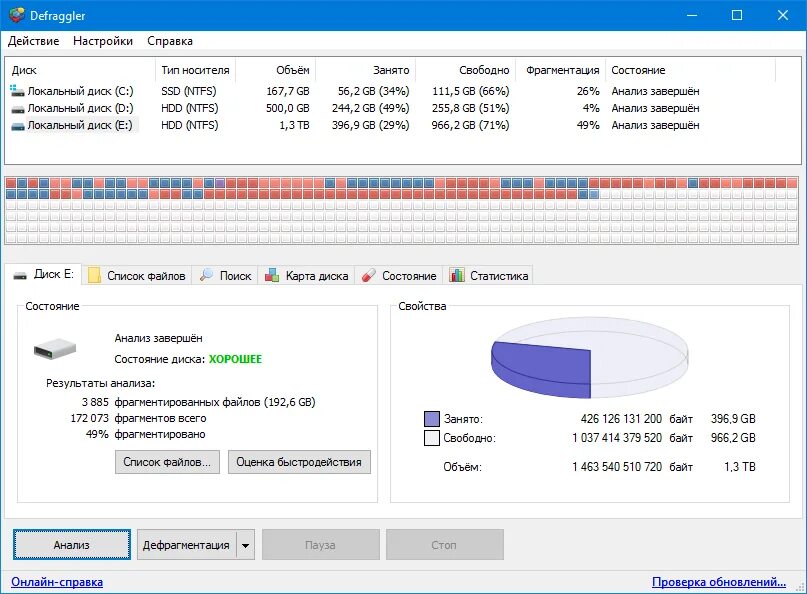The height and width of the screenshot is (594, 807).
Task: Click the Defraggler app icon in title bar
Action: 16,15
